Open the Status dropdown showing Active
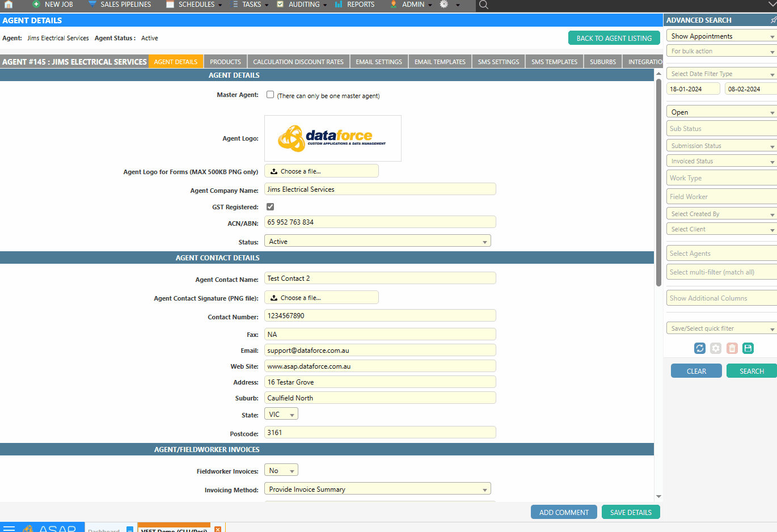This screenshot has width=777, height=532. [x=378, y=240]
